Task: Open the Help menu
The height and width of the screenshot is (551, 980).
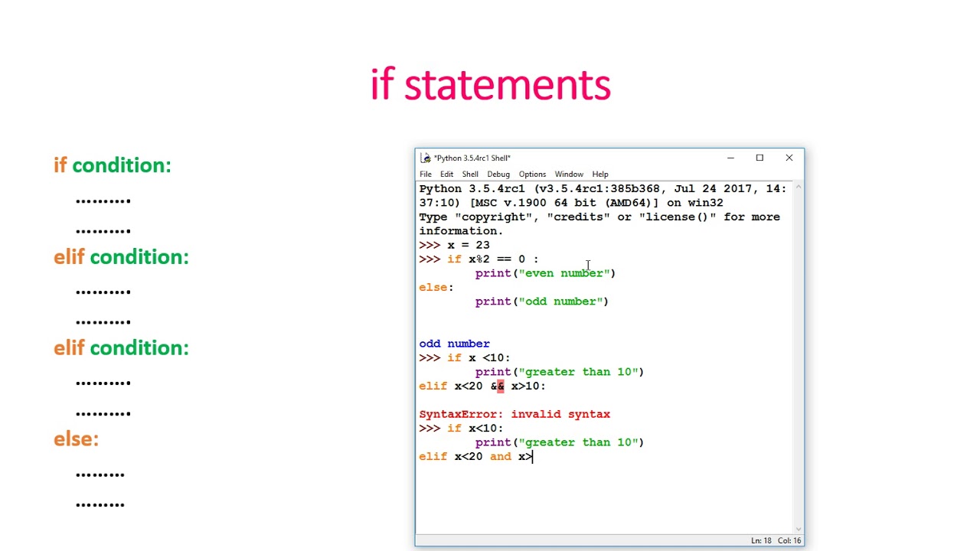Action: pyautogui.click(x=600, y=174)
